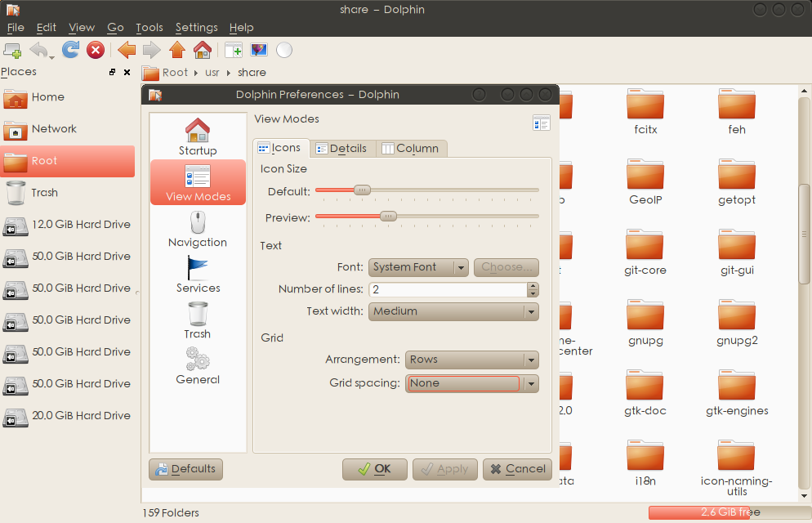Open the Settings menu
Image resolution: width=812 pixels, height=523 pixels.
(x=196, y=28)
